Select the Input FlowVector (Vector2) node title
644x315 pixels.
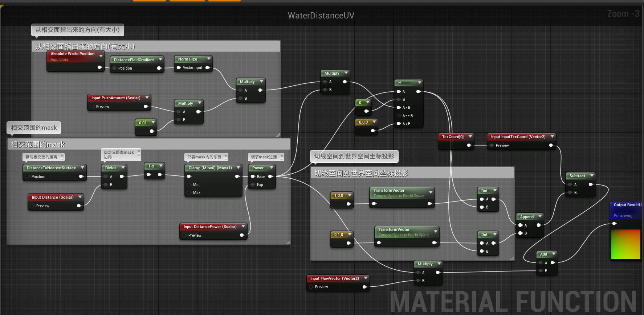click(x=334, y=278)
